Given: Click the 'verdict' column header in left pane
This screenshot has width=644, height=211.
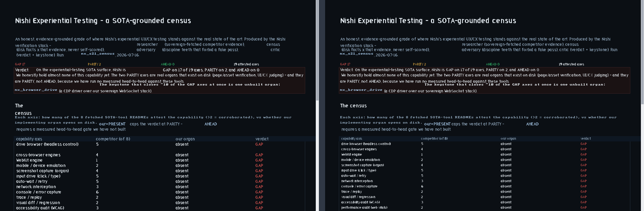Looking at the screenshot, I should [x=262, y=139].
